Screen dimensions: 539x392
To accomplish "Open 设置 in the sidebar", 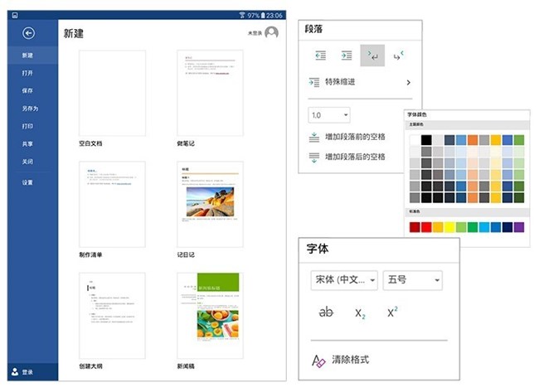I will [28, 181].
